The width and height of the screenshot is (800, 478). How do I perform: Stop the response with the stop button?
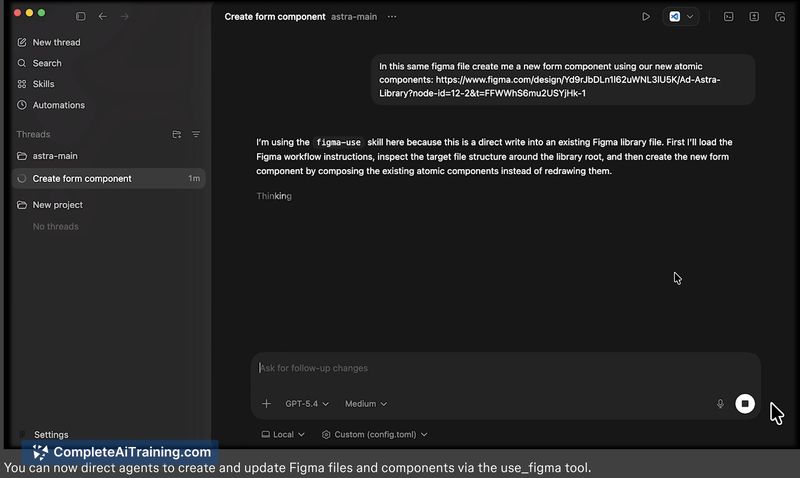745,404
